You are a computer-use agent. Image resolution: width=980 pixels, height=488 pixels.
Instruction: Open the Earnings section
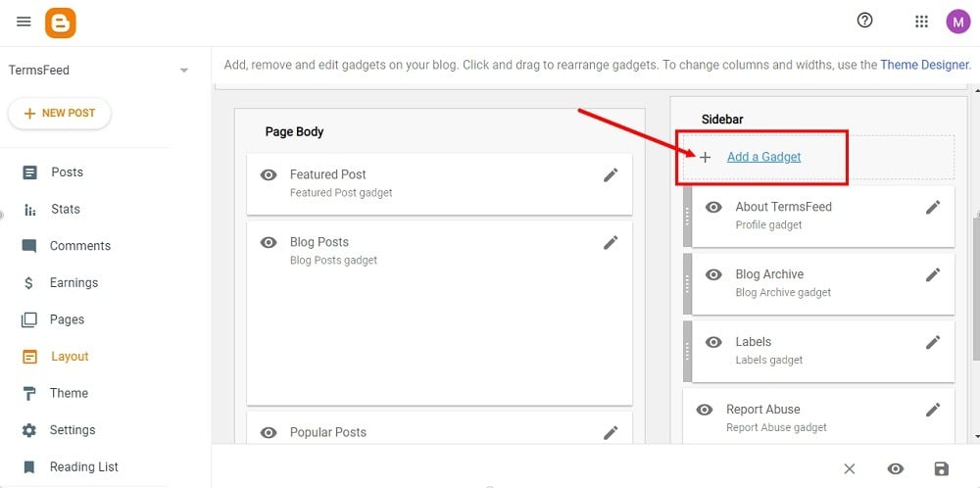point(73,283)
